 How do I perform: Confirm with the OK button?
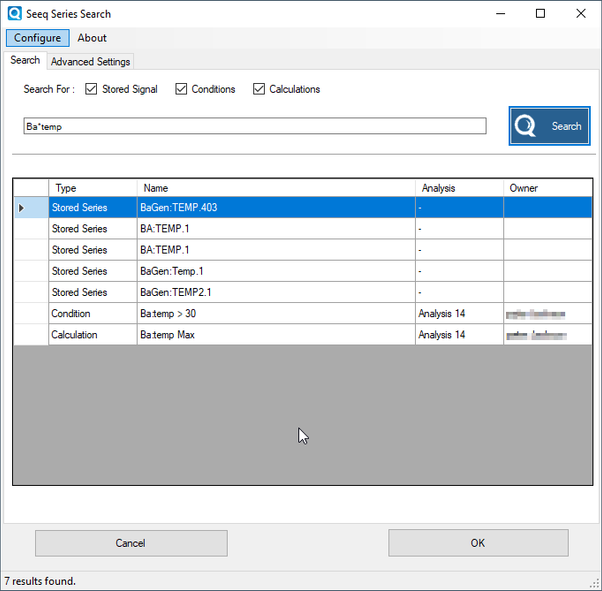(478, 543)
